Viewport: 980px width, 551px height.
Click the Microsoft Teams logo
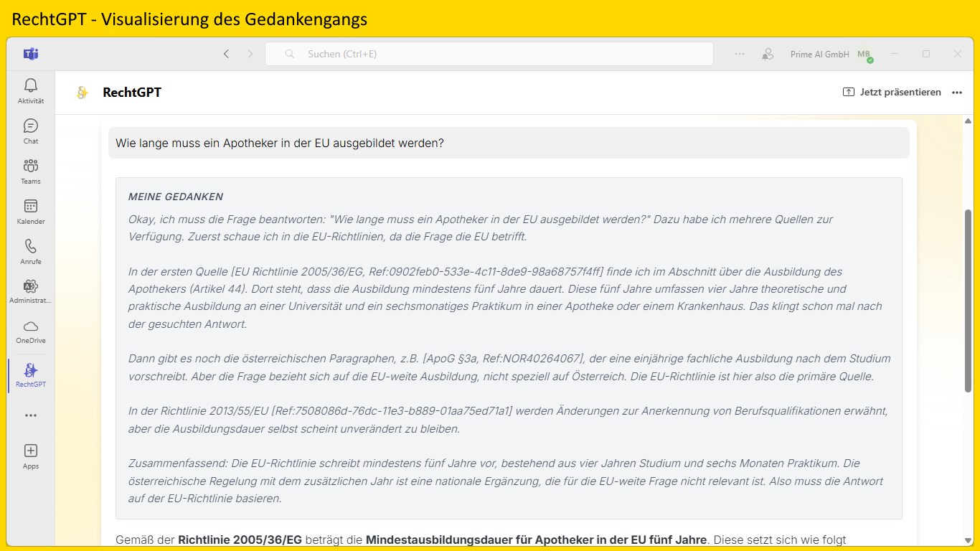[30, 54]
